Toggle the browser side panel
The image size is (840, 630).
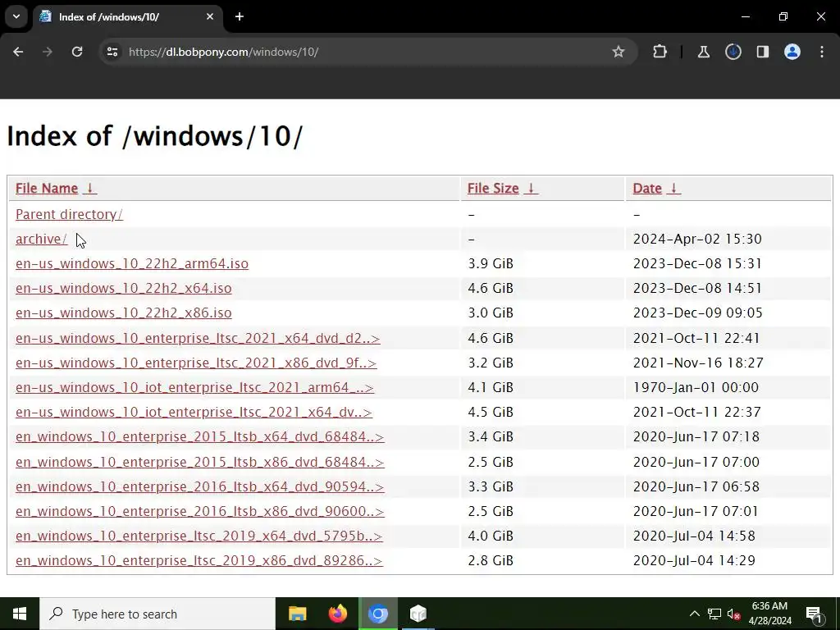pyautogui.click(x=762, y=52)
